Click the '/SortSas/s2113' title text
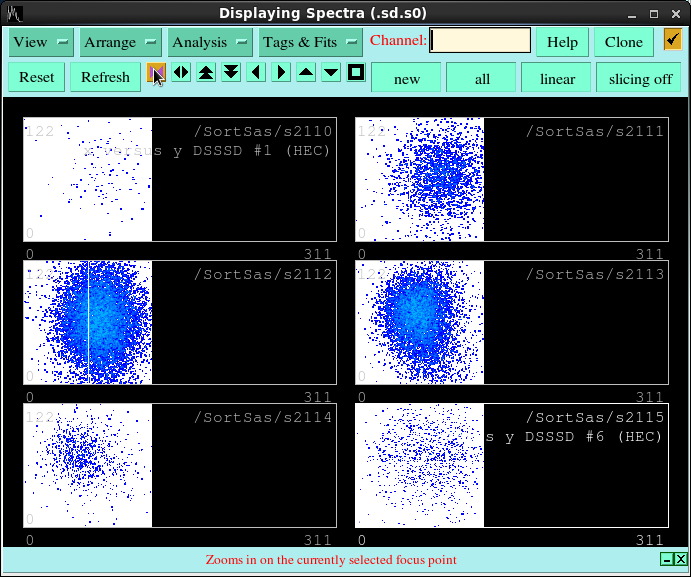The width and height of the screenshot is (691, 577). click(x=595, y=275)
